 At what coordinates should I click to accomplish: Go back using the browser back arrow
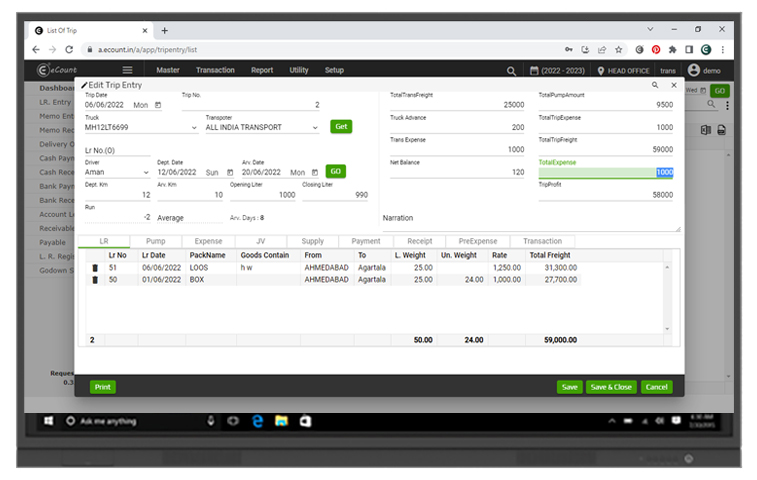(x=36, y=49)
